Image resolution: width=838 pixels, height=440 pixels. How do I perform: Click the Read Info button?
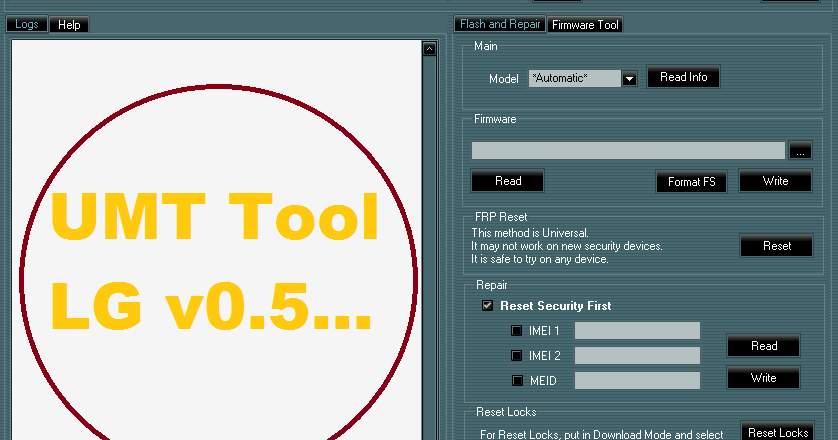pos(683,77)
